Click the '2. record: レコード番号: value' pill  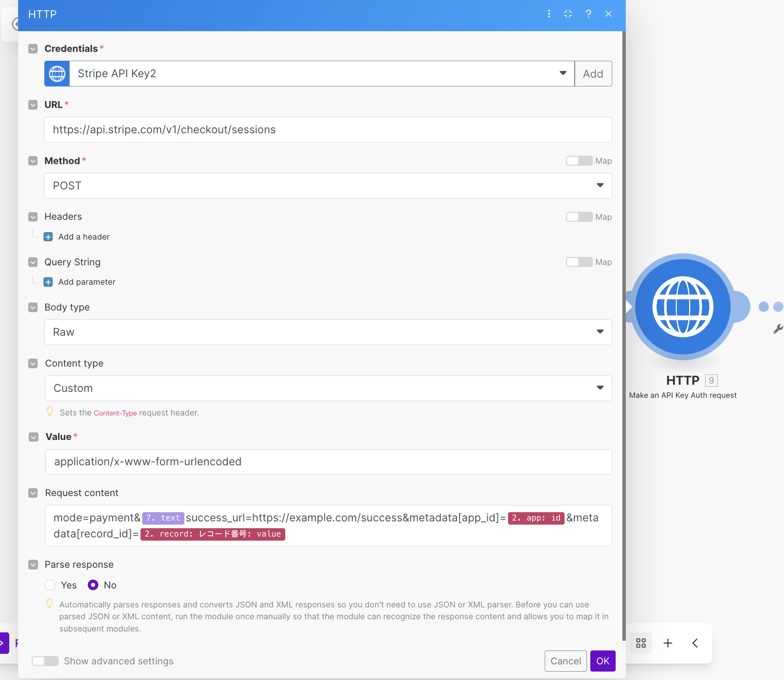[x=213, y=534]
